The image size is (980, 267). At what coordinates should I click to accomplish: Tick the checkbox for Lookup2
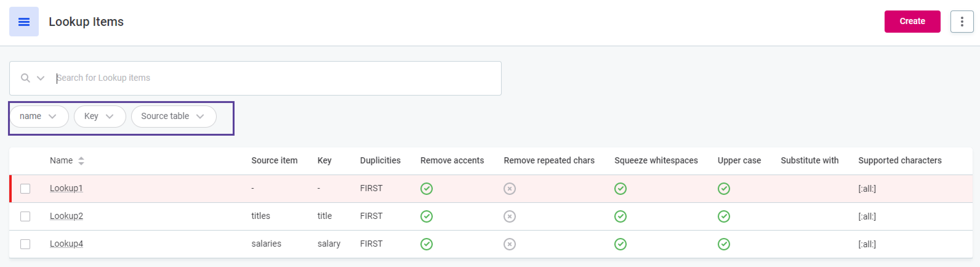click(25, 216)
